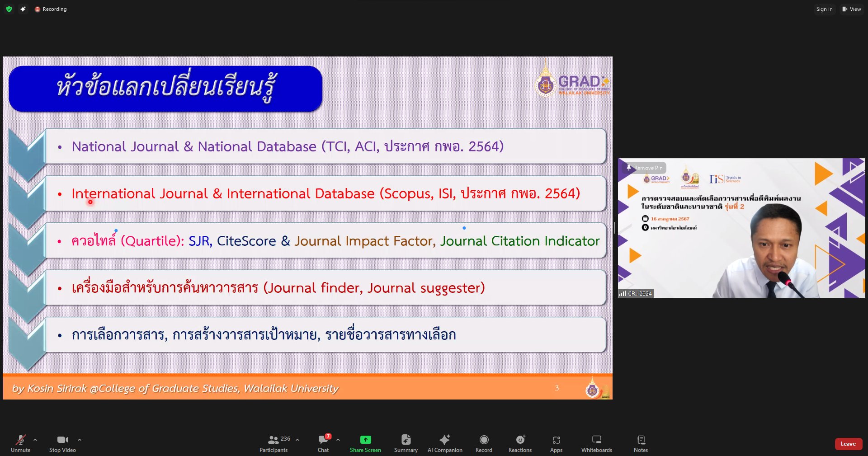Image resolution: width=868 pixels, height=456 pixels.
Task: Open the Notes panel
Action: [x=641, y=443]
